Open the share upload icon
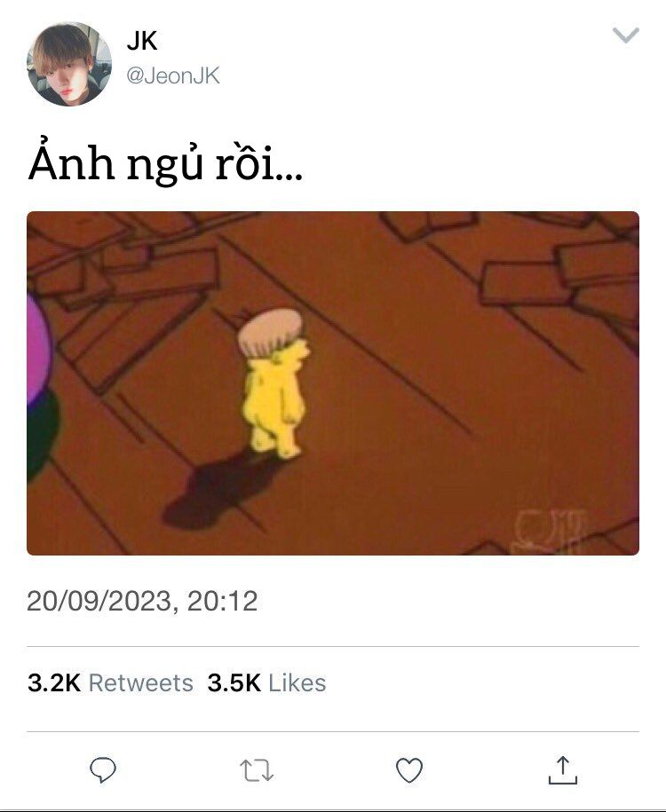This screenshot has height=812, width=666. click(563, 769)
